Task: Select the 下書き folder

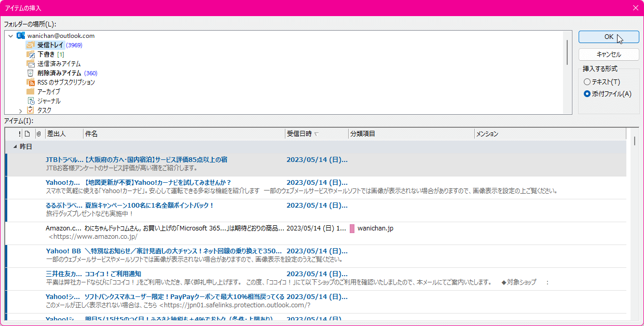Action: click(x=46, y=55)
